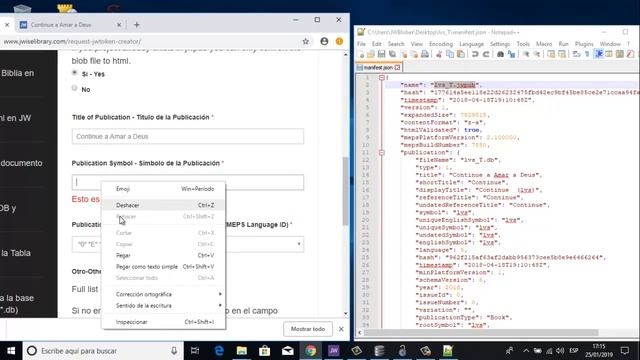The height and width of the screenshot is (360, 640).
Task: Click the orange notification icon in Chrome
Action: [339, 41]
